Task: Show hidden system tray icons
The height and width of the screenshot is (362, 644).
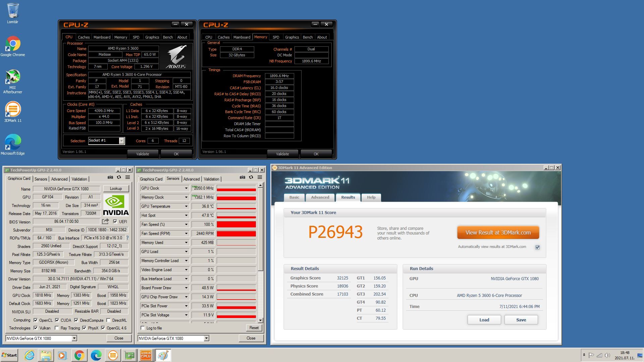Action: (584, 355)
